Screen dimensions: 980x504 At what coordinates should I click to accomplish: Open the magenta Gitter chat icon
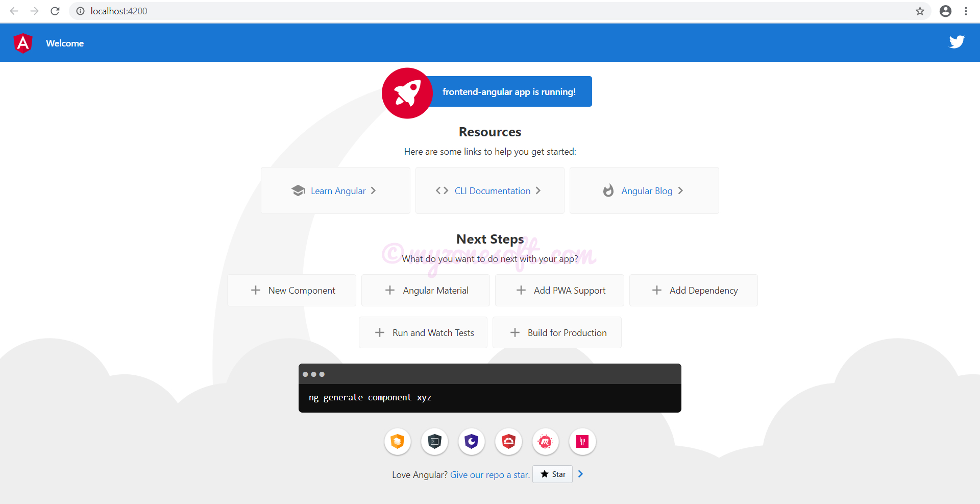(582, 441)
